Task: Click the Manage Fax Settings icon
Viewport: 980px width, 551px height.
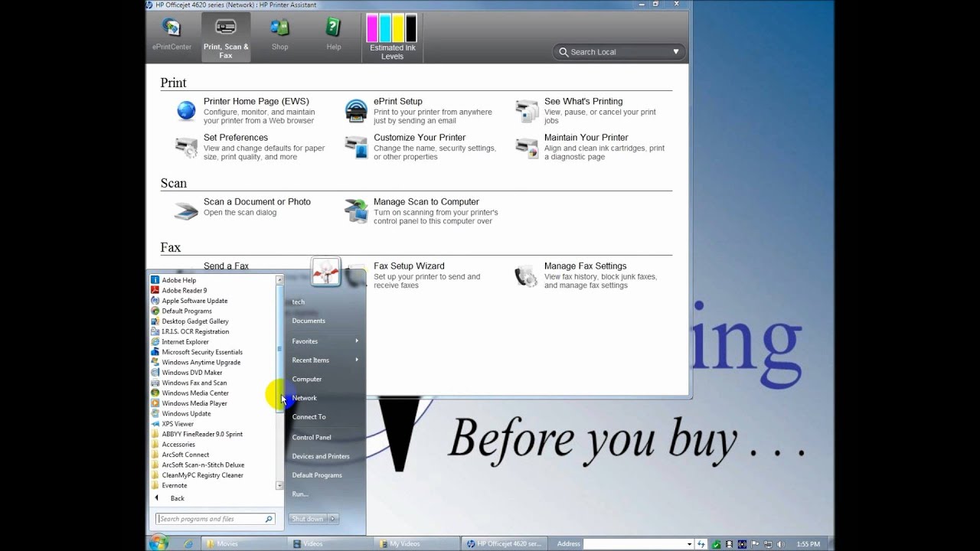Action: [527, 275]
